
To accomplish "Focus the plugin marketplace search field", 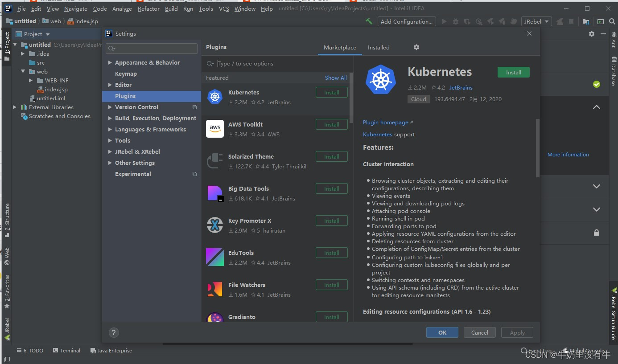I will (x=277, y=64).
